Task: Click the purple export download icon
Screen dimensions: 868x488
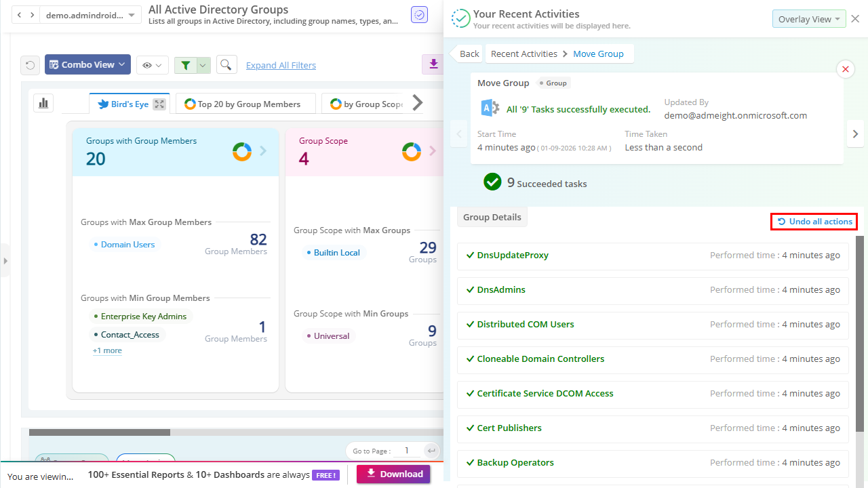Action: (432, 64)
